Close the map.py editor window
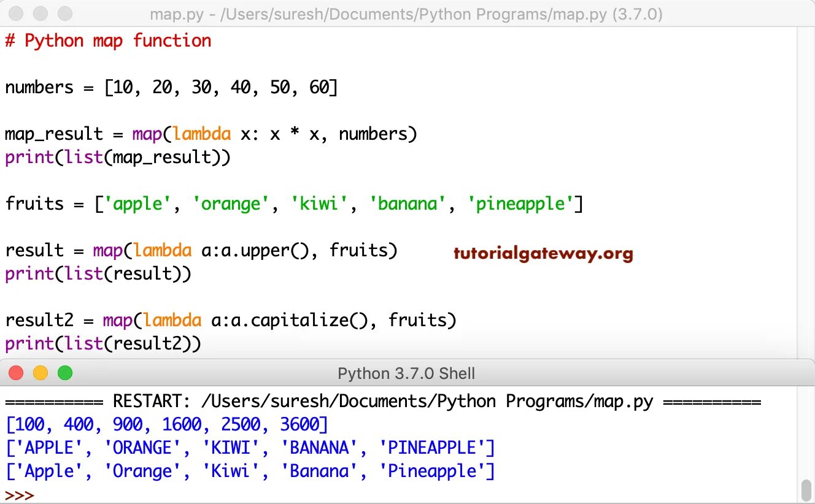Screen dimensions: 815x504 (x=17, y=13)
